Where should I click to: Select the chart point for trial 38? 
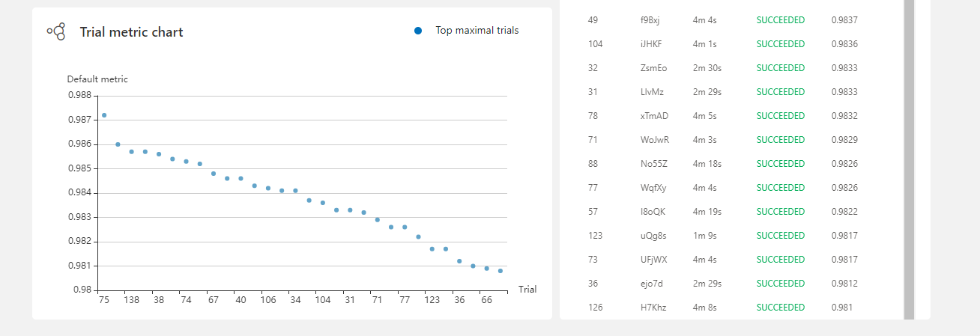[x=159, y=154]
